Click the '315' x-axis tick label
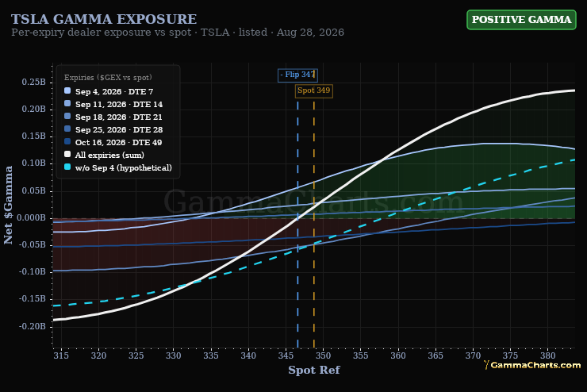This screenshot has height=392, width=587. point(61,355)
